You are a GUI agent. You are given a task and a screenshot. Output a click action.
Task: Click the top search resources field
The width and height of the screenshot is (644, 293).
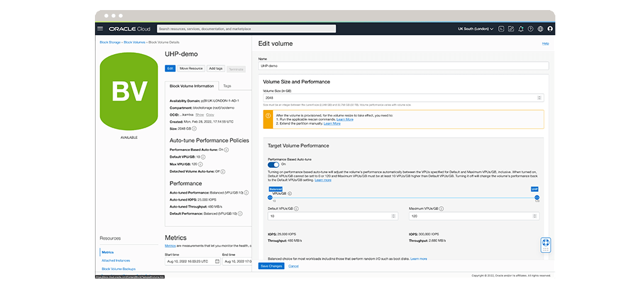(247, 29)
